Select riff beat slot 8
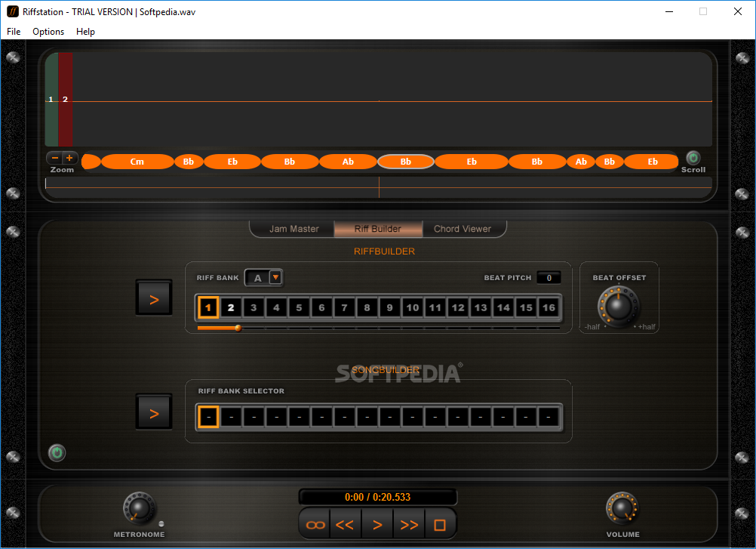The height and width of the screenshot is (549, 756). tap(367, 307)
